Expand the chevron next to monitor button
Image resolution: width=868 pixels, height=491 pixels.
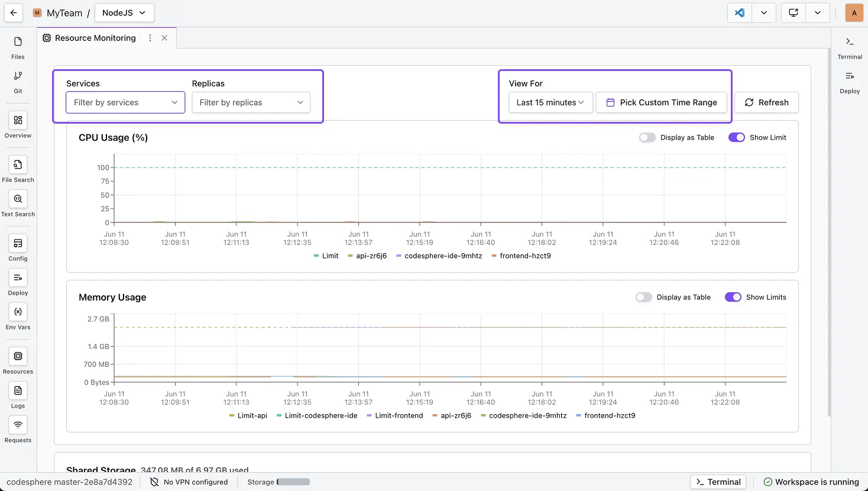tap(818, 12)
